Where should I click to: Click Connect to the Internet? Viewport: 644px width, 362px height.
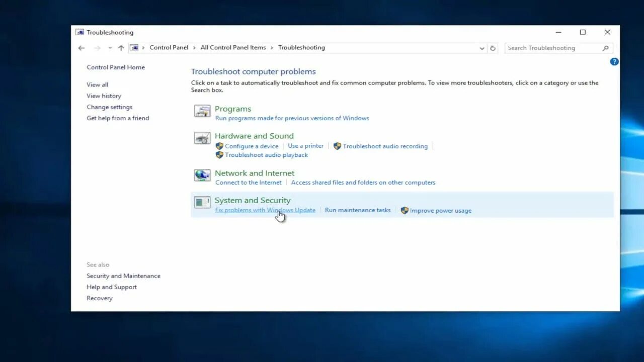click(x=249, y=183)
